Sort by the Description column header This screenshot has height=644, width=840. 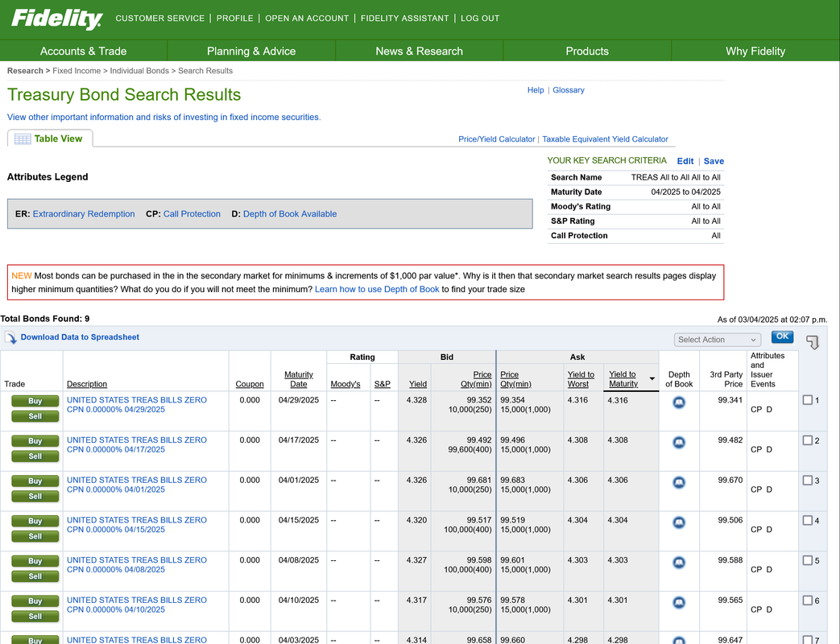click(x=87, y=384)
